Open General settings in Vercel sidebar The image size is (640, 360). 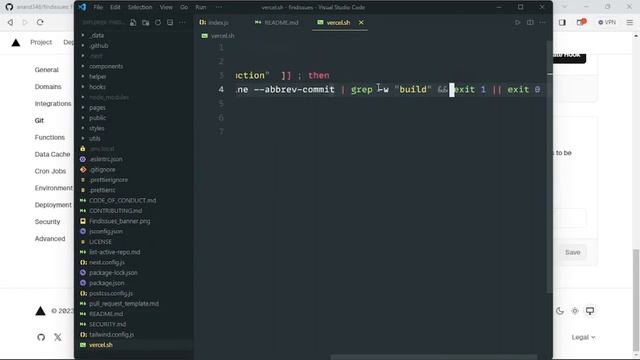47,70
